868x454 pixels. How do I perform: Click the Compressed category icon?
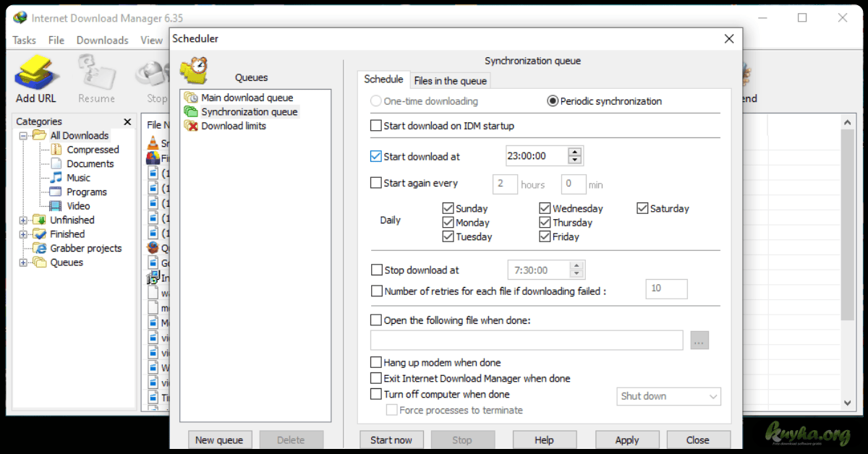[56, 150]
